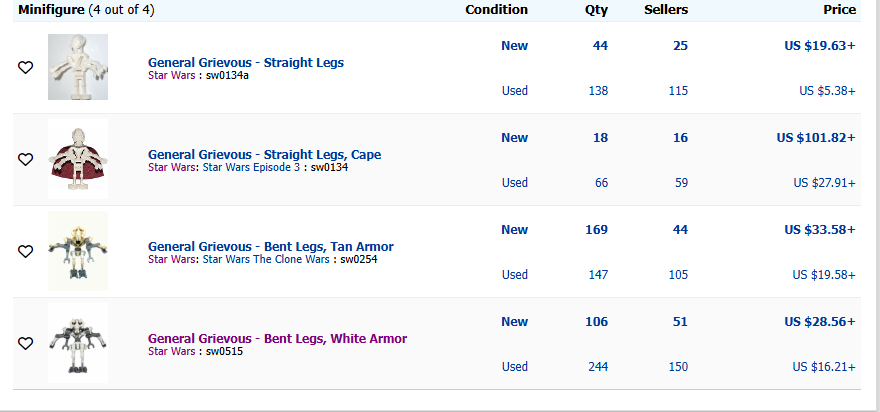This screenshot has height=412, width=880.
Task: Open Star Wars The Clone Wars category
Action: pos(266,259)
